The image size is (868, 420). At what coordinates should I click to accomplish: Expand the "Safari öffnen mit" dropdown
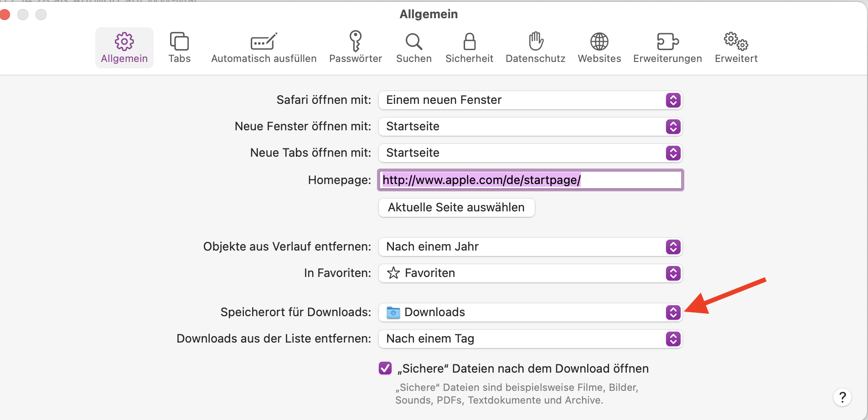click(x=530, y=100)
